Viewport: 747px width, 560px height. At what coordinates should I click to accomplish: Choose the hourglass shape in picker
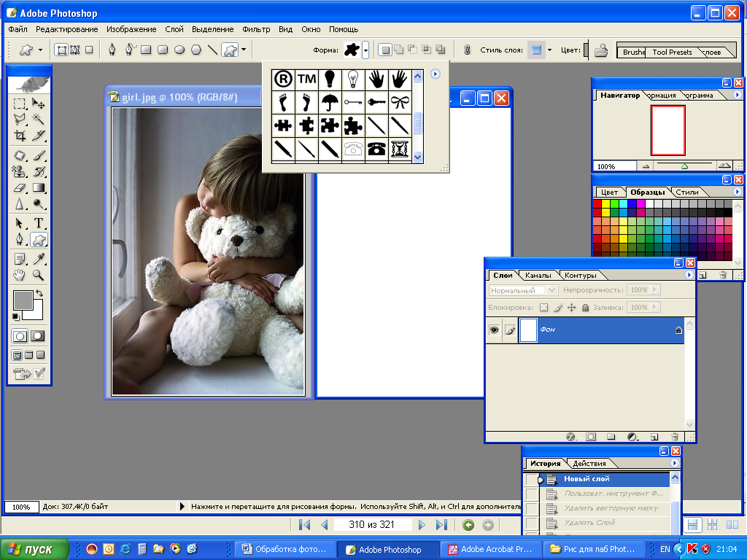pyautogui.click(x=400, y=149)
